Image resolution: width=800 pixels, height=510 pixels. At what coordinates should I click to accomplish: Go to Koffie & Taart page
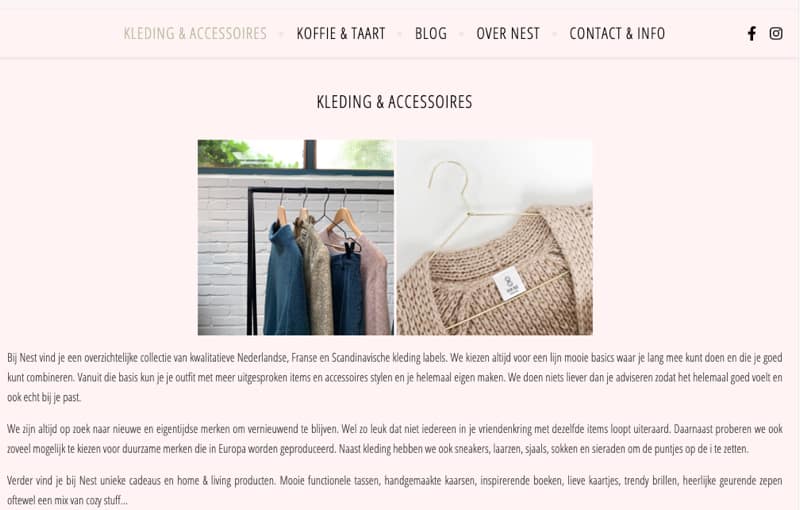click(341, 34)
